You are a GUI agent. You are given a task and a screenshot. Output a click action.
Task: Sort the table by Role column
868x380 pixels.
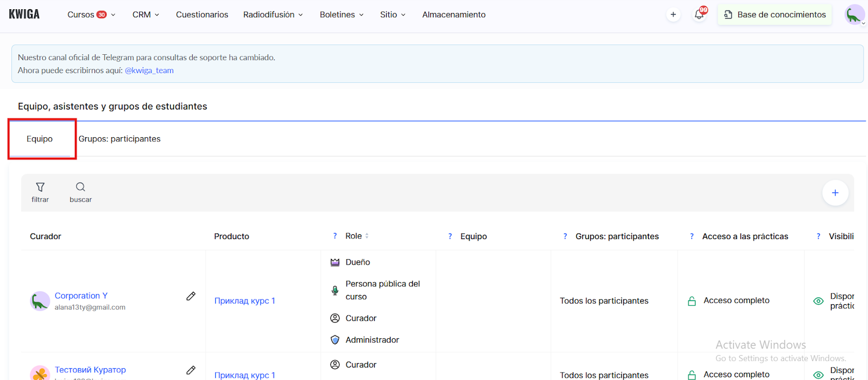(x=367, y=236)
